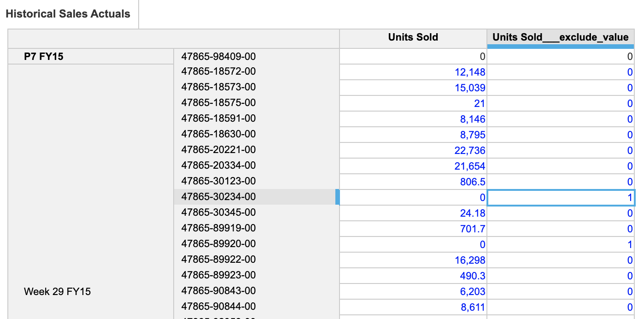Click Units Sold cell for 47865-30234-00
The image size is (644, 319).
413,197
